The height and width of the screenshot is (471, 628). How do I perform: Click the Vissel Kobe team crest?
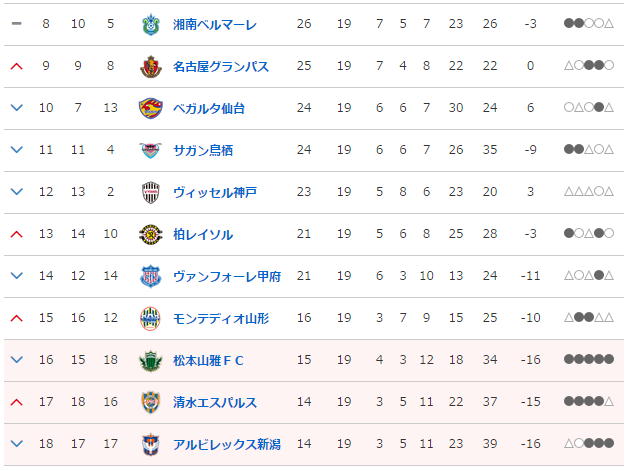tap(150, 192)
